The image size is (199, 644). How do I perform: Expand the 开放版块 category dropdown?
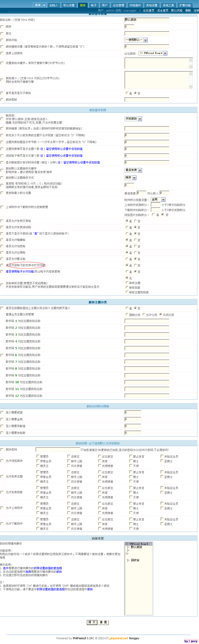(x=133, y=119)
